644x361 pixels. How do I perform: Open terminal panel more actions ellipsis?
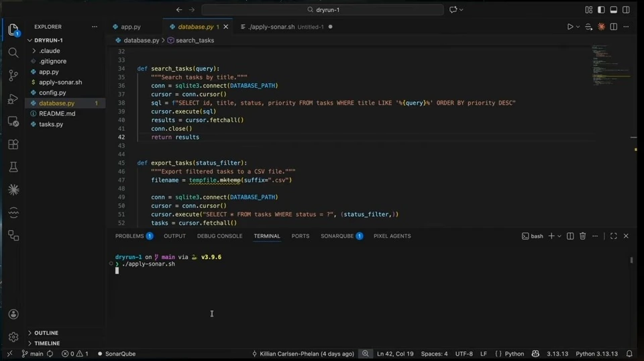[595, 236]
